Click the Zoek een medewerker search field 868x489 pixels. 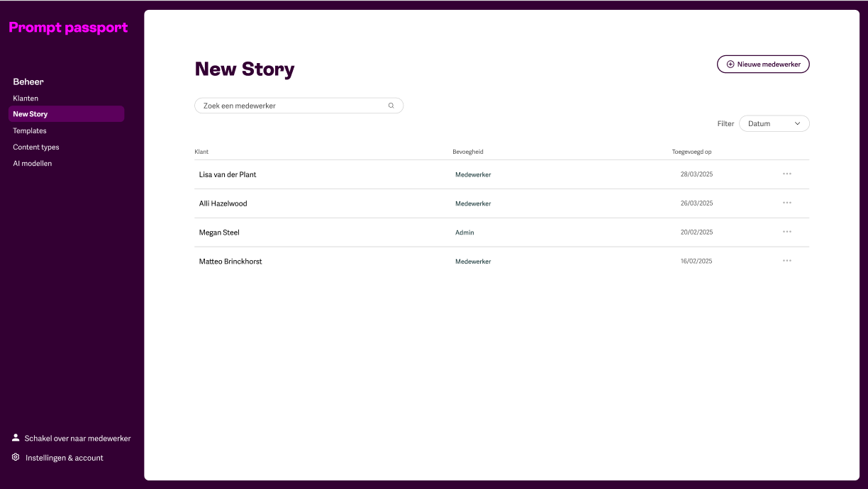[x=291, y=106]
